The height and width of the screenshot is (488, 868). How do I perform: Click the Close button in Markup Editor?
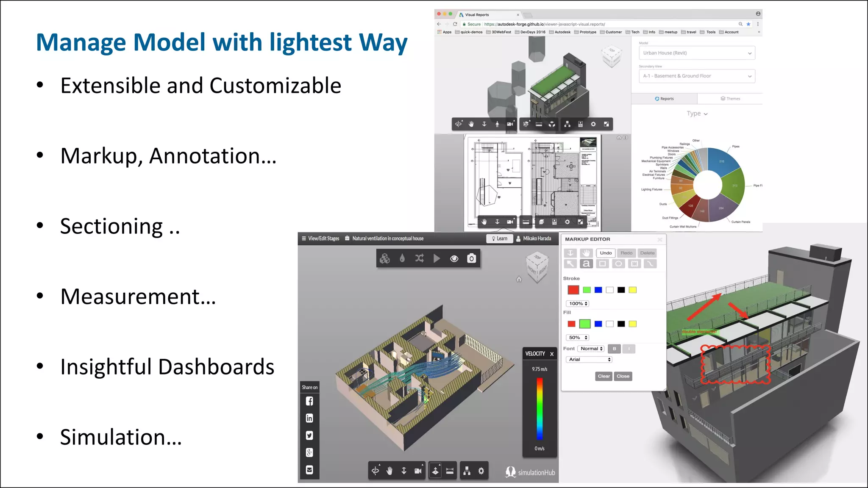point(623,376)
